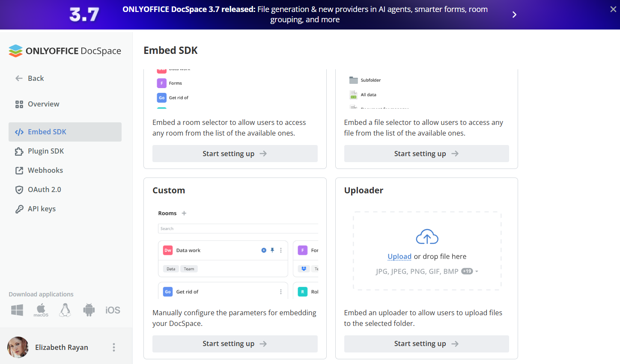Click the pin icon on Data work room
The width and height of the screenshot is (620, 364).
272,250
